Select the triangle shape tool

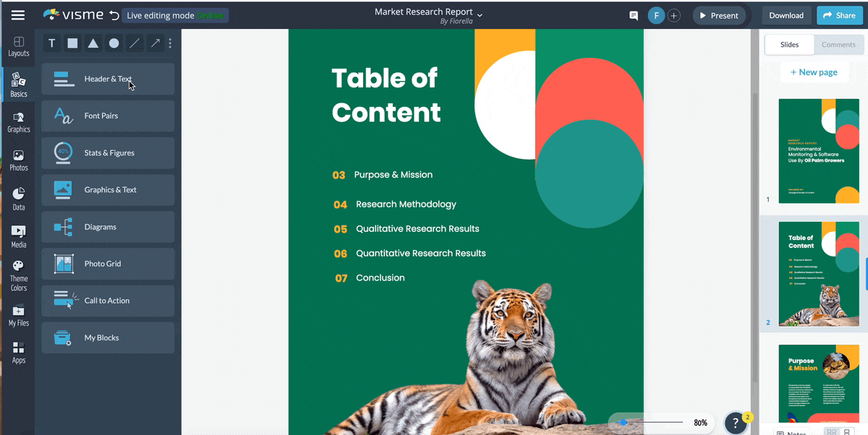(93, 43)
